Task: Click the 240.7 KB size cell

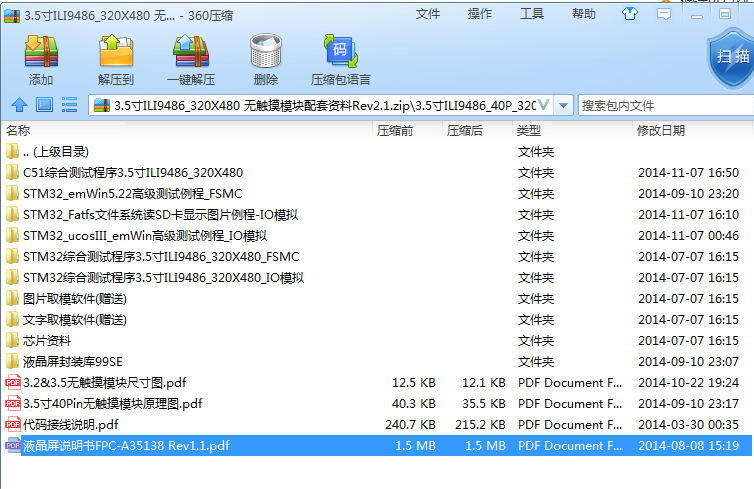Action: [410, 425]
